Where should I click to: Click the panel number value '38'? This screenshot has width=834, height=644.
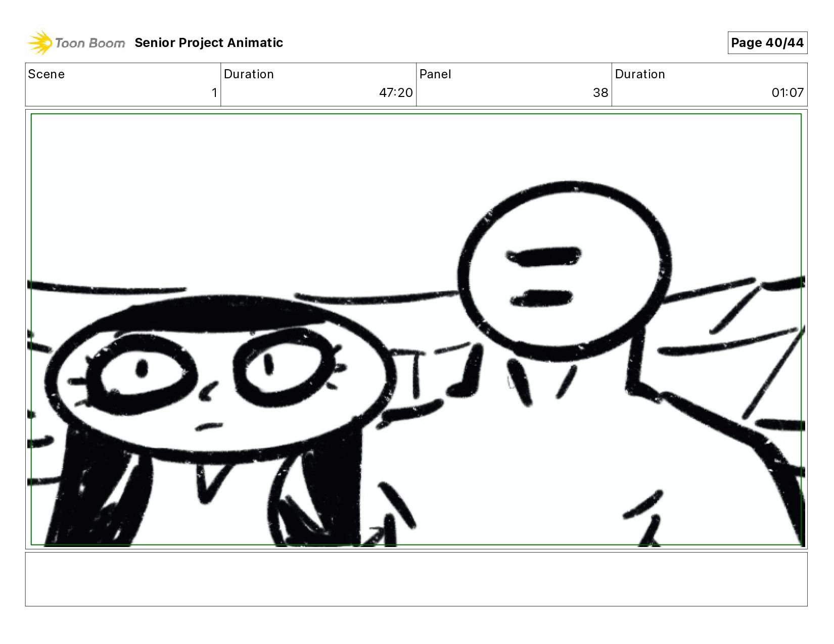tap(600, 93)
